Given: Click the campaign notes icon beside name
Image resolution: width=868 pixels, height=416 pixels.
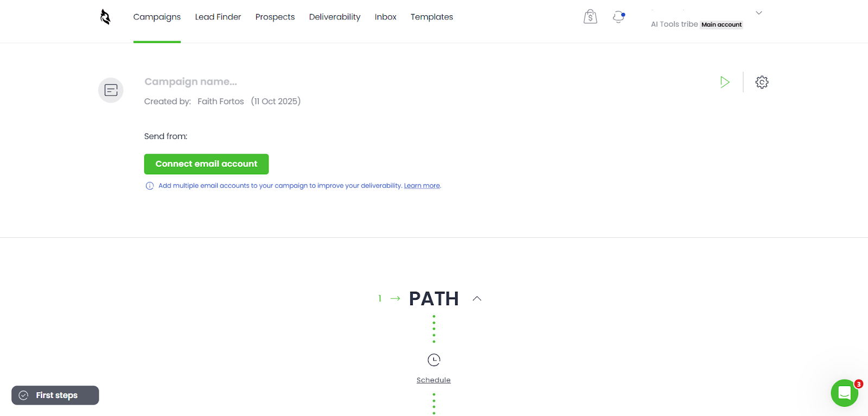Looking at the screenshot, I should click(111, 90).
